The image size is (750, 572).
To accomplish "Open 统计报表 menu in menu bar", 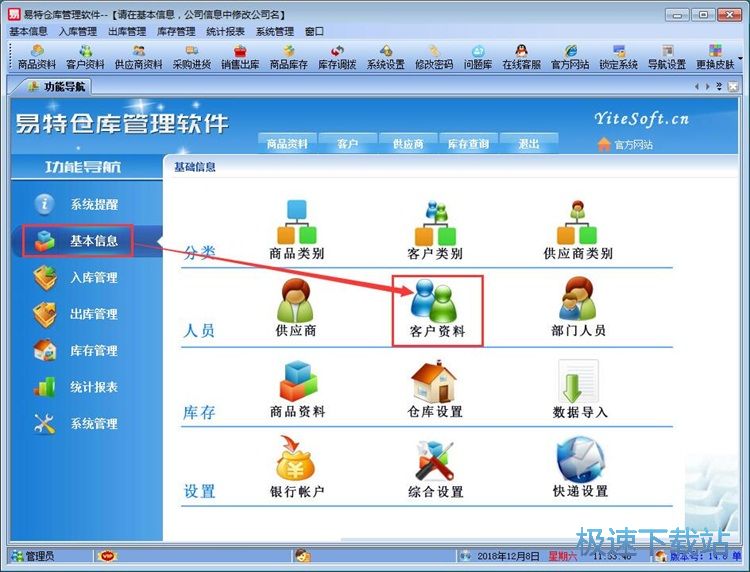I will [x=225, y=32].
